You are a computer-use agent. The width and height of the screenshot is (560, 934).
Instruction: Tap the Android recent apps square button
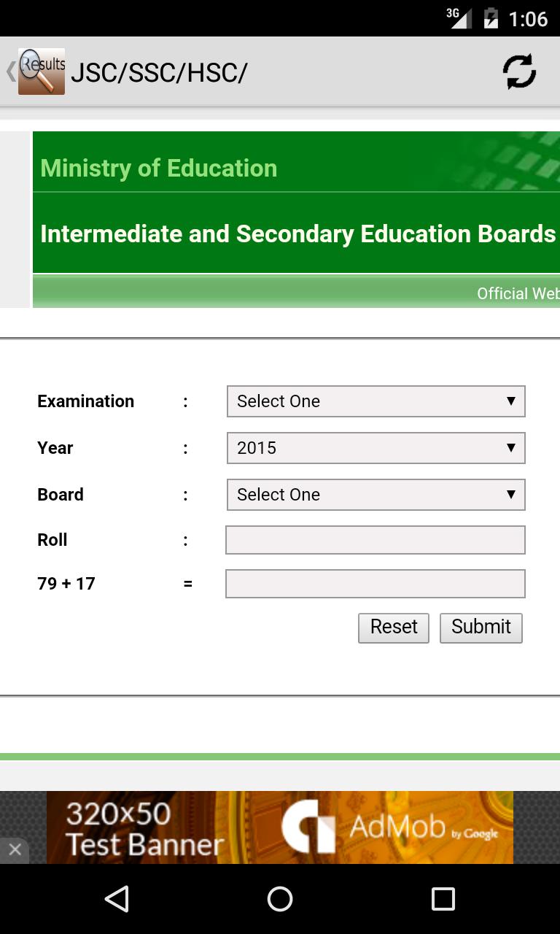[x=443, y=899]
